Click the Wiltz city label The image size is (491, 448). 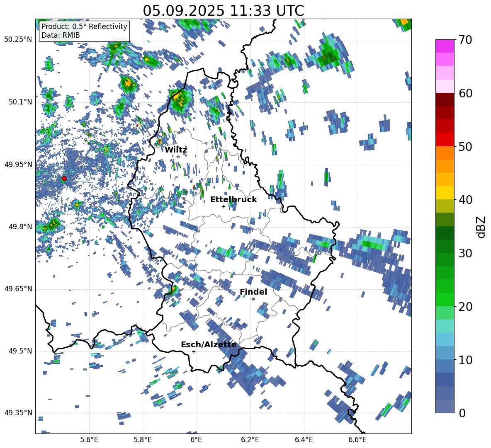pyautogui.click(x=176, y=150)
